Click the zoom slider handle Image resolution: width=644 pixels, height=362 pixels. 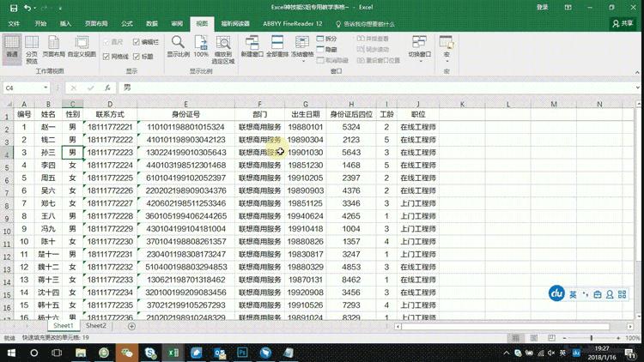coord(592,338)
